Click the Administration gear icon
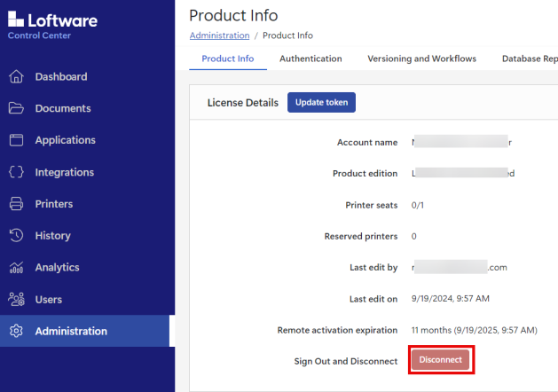 click(x=16, y=332)
